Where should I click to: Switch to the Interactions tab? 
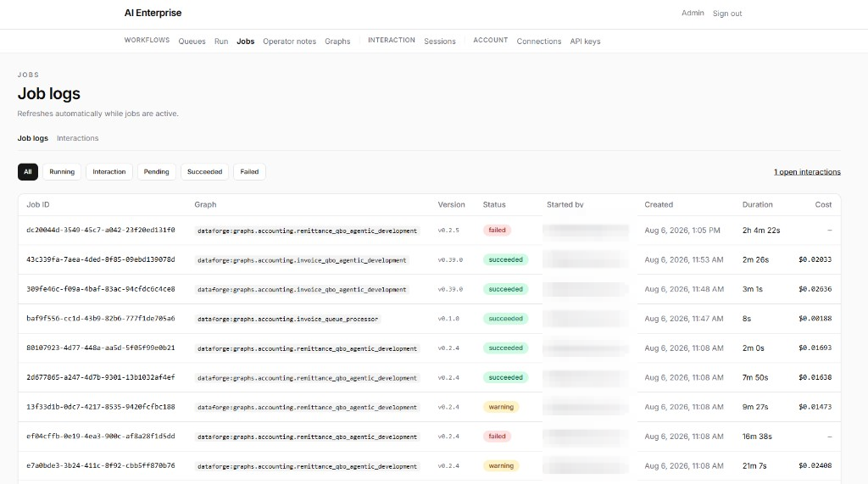coord(77,138)
